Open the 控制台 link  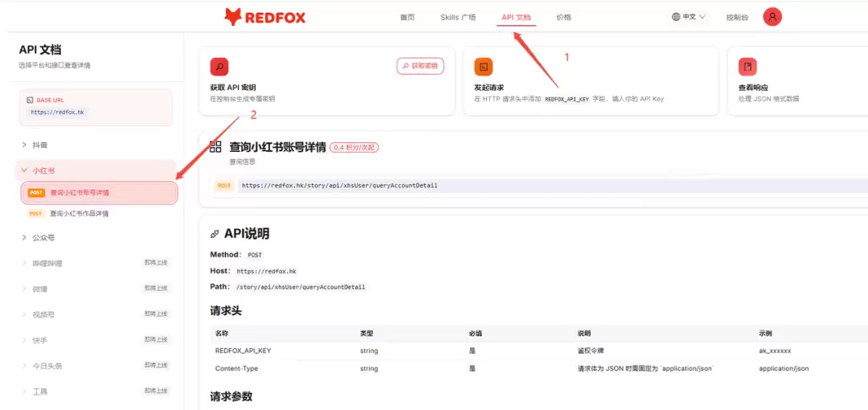(x=737, y=17)
